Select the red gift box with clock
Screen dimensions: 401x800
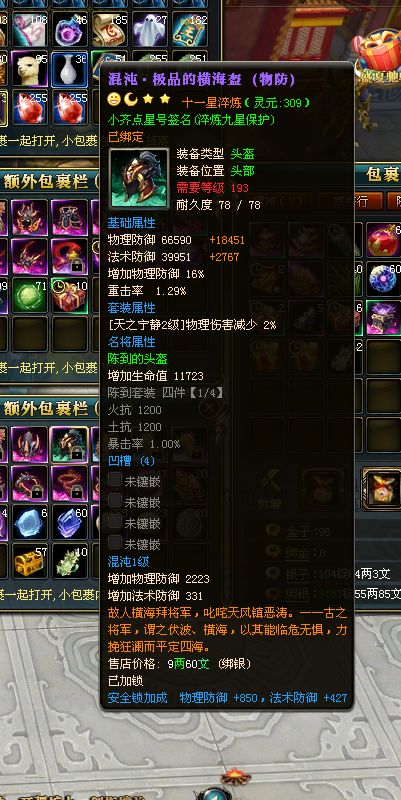click(69, 294)
